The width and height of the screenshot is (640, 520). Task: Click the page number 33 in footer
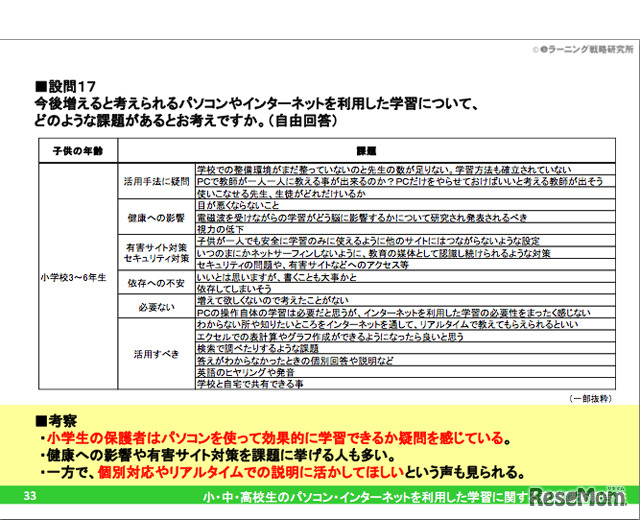(30, 496)
